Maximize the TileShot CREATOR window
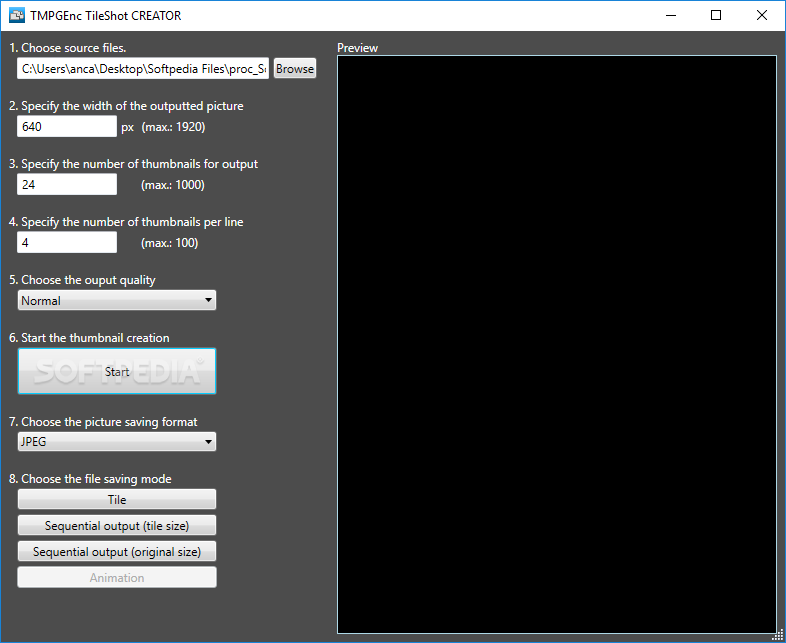This screenshot has width=786, height=643. pyautogui.click(x=716, y=16)
